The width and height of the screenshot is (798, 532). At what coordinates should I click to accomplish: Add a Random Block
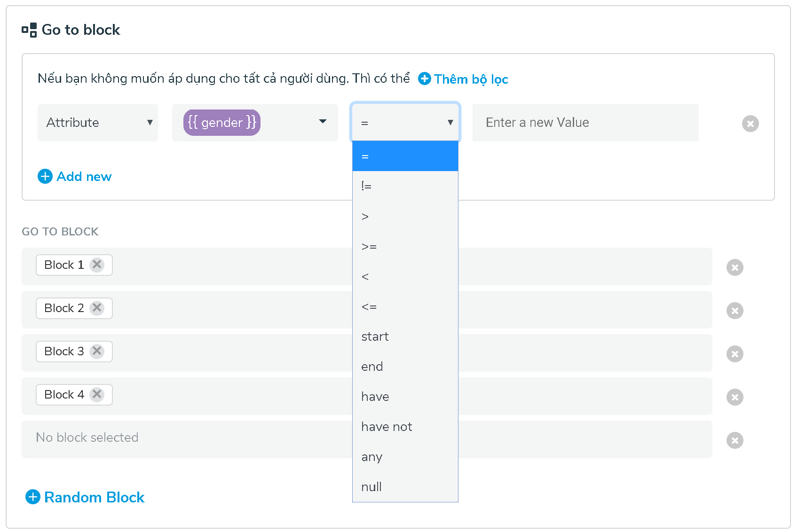[x=85, y=497]
